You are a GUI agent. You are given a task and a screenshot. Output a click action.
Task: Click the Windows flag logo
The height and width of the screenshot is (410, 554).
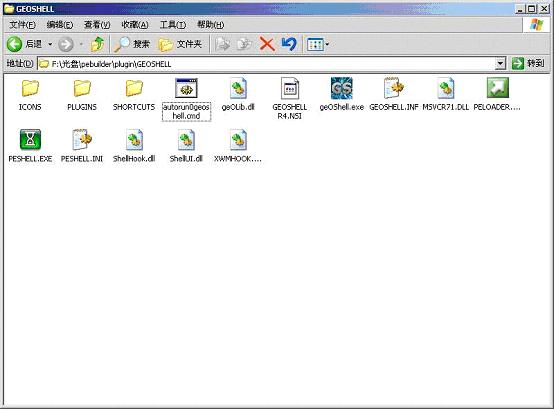(x=537, y=25)
